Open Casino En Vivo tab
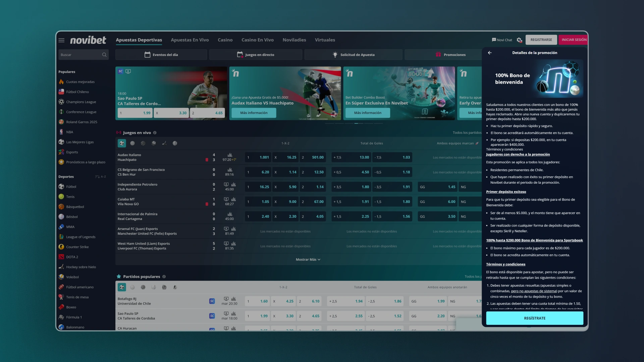 (x=258, y=40)
